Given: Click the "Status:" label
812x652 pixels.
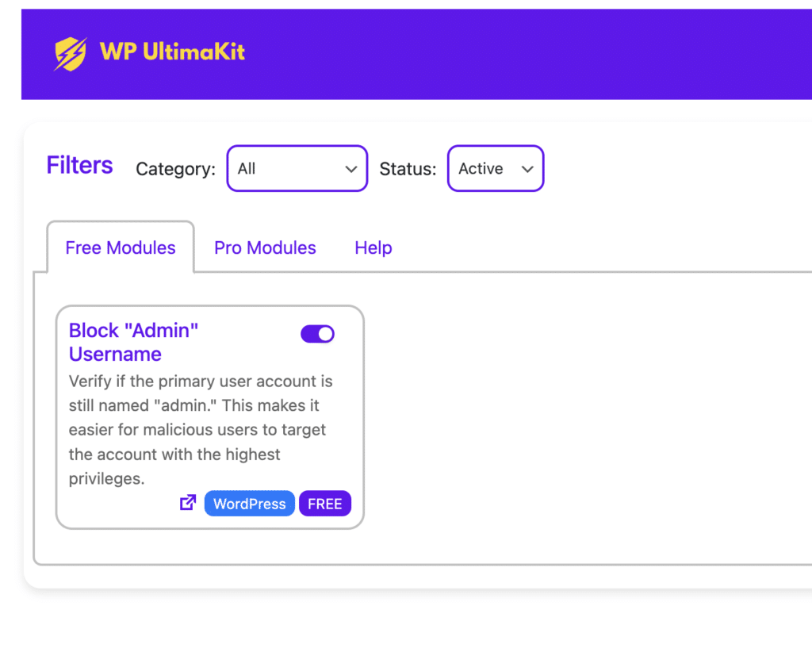Looking at the screenshot, I should tap(408, 169).
